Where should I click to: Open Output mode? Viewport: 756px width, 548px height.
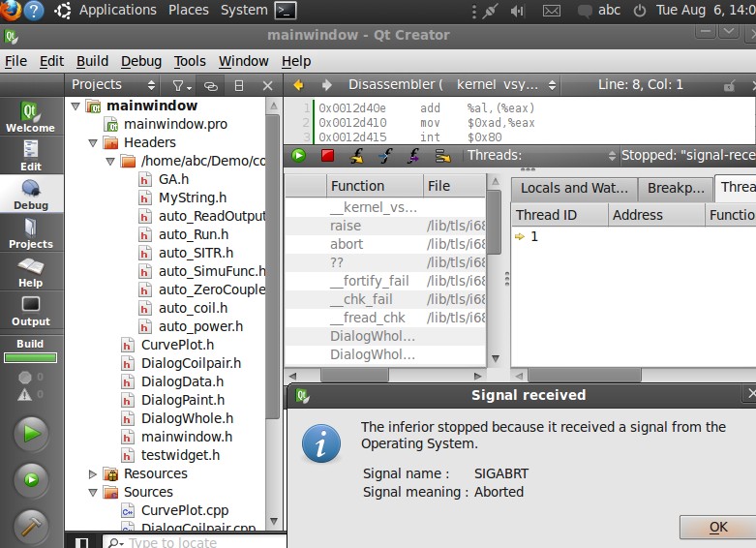click(x=31, y=310)
